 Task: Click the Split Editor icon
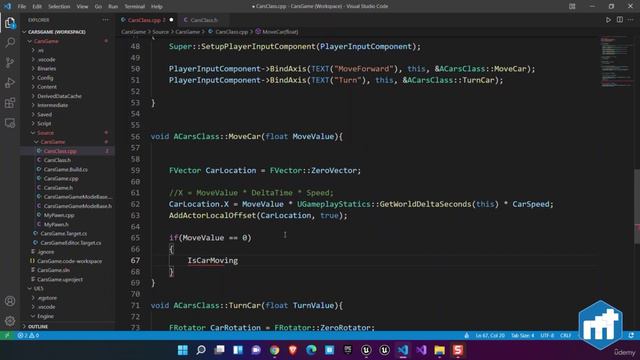[x=620, y=20]
